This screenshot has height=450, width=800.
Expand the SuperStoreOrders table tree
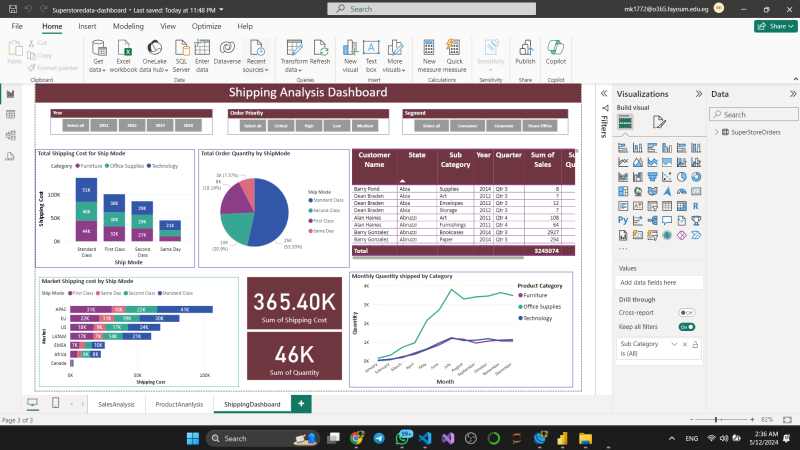pyautogui.click(x=717, y=132)
